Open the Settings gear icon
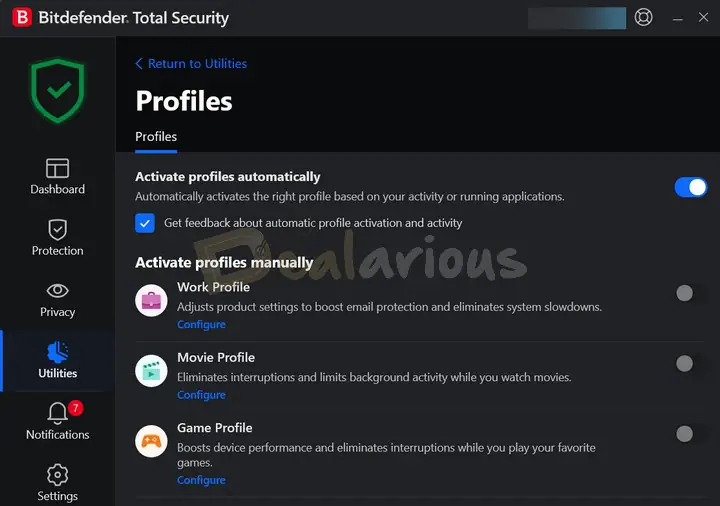This screenshot has height=506, width=720. pos(57,475)
